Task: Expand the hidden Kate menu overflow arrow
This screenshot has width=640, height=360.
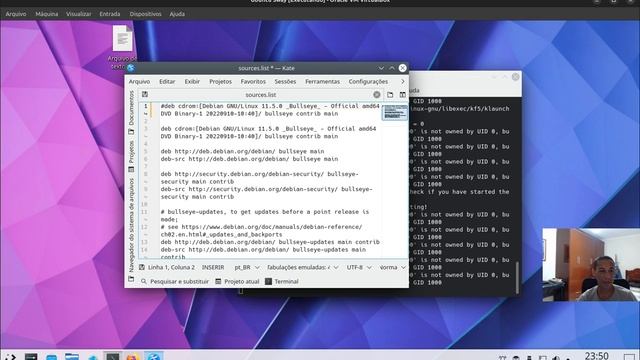Action: click(x=402, y=82)
